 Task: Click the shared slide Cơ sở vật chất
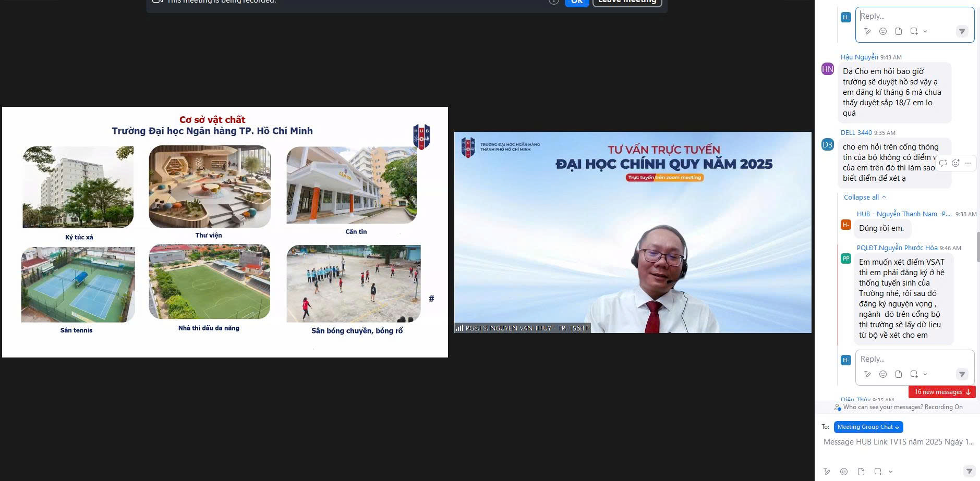coord(225,232)
